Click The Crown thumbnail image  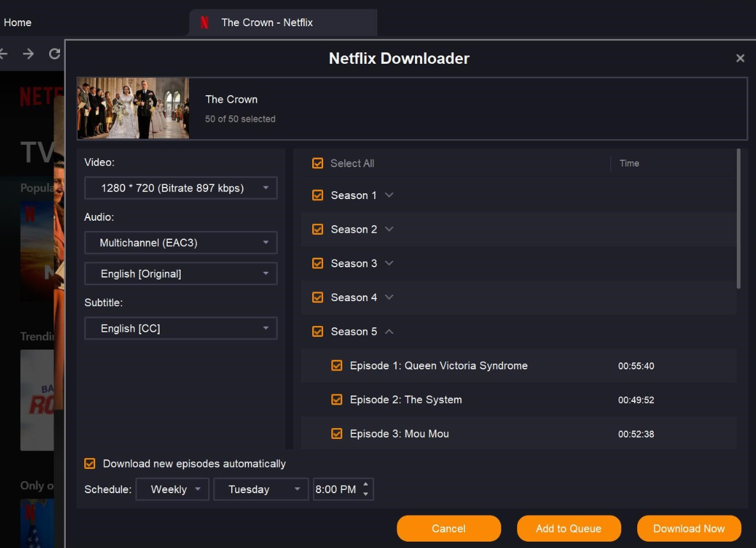pyautogui.click(x=133, y=108)
